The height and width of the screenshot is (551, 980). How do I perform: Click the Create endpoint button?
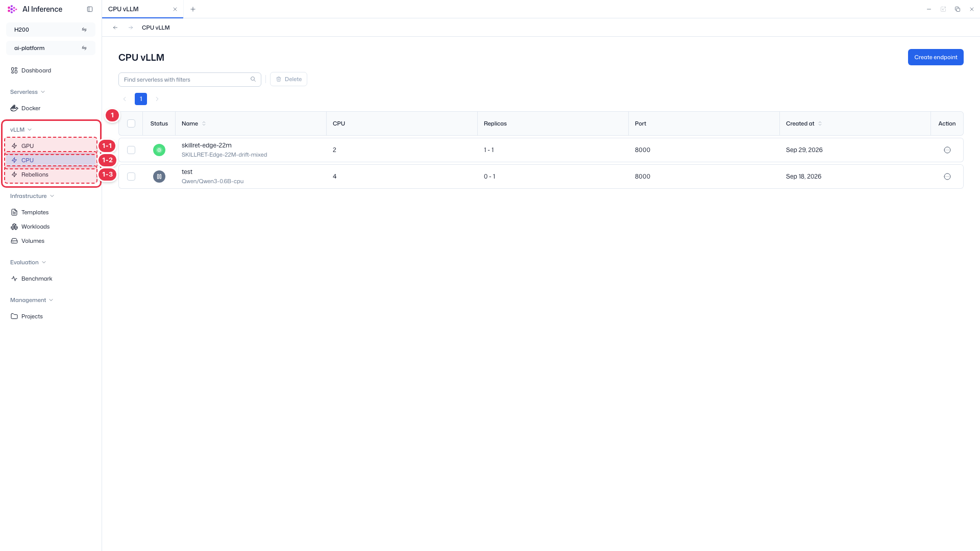[x=936, y=57]
